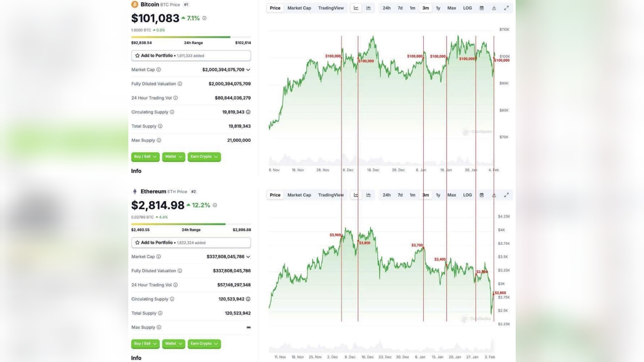Open TradingView tab on Ethereum chart

point(331,195)
